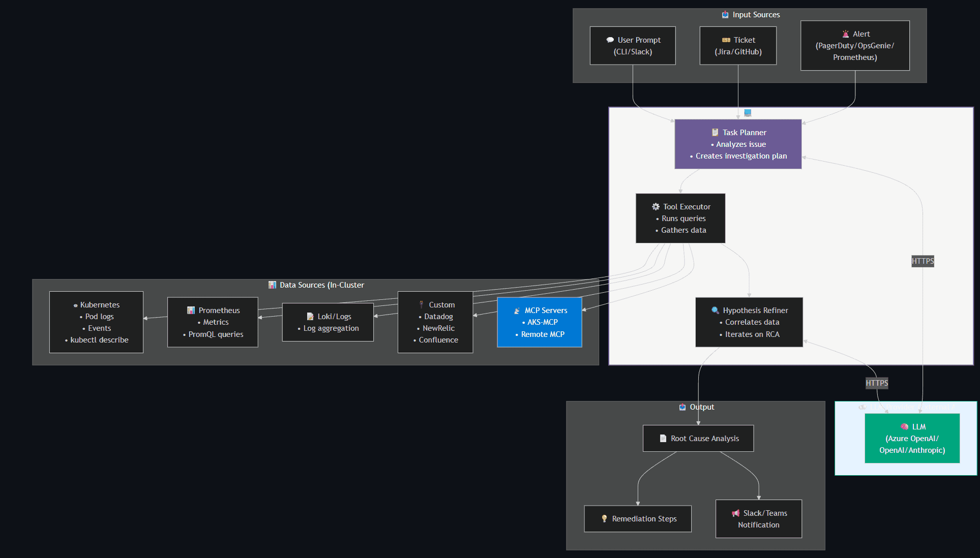The width and height of the screenshot is (980, 558).
Task: Click the HTTPS label above LLM Provider
Action: 876,383
